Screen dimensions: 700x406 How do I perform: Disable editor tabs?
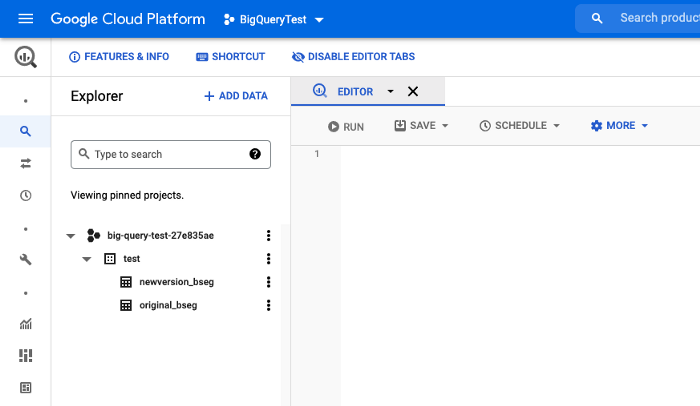(352, 57)
